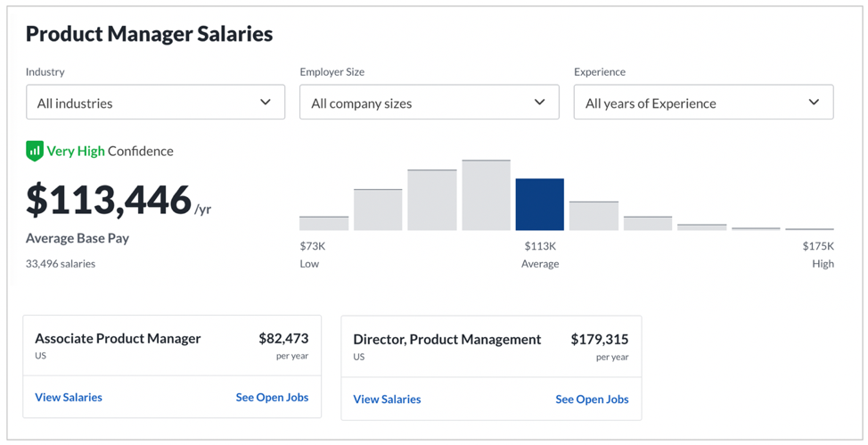Image resolution: width=868 pixels, height=445 pixels.
Task: Click the chevron arrow in Industry selector
Action: click(x=266, y=102)
